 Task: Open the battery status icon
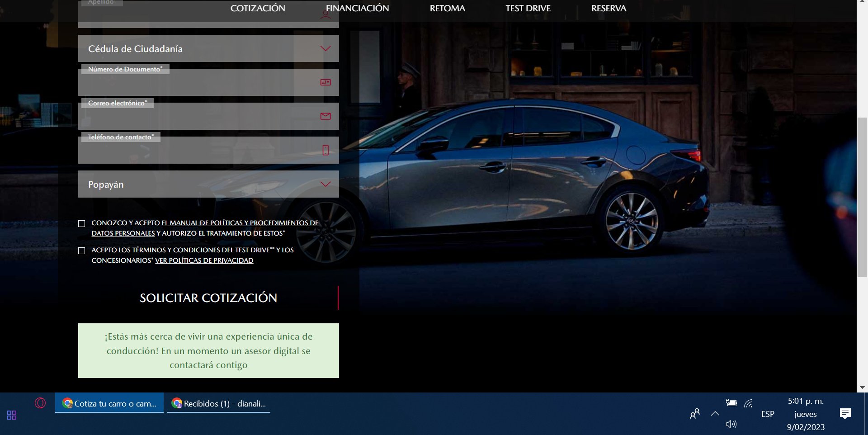tap(731, 402)
